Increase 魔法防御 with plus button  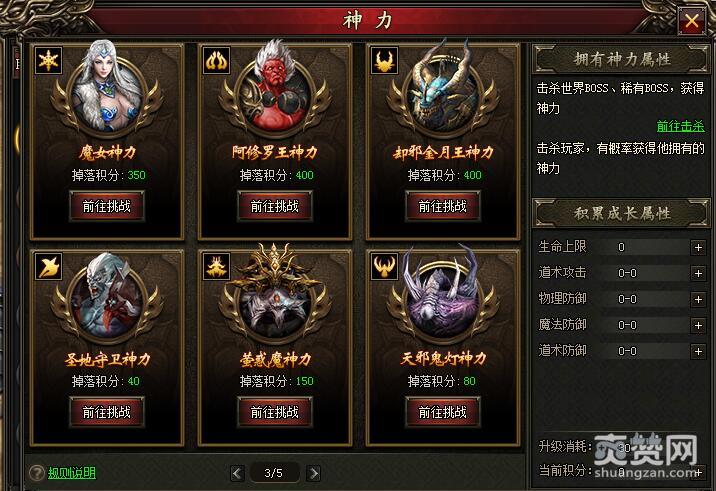pyautogui.click(x=698, y=325)
